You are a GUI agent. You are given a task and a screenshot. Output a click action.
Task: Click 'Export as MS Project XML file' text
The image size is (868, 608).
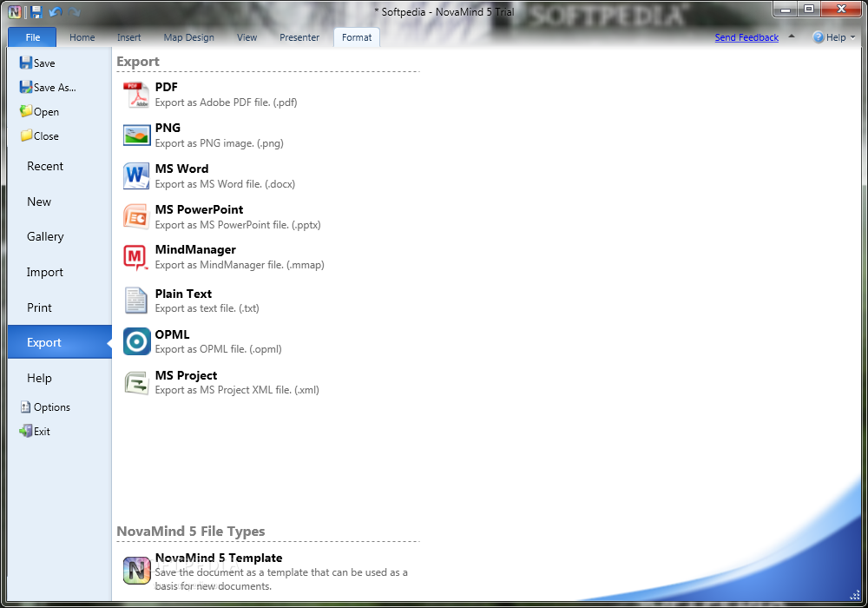click(237, 390)
